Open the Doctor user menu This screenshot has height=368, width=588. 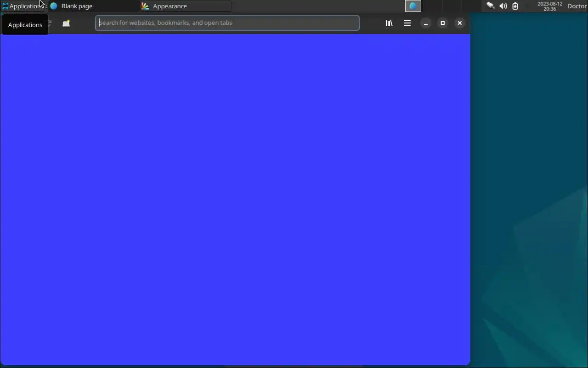tap(577, 6)
